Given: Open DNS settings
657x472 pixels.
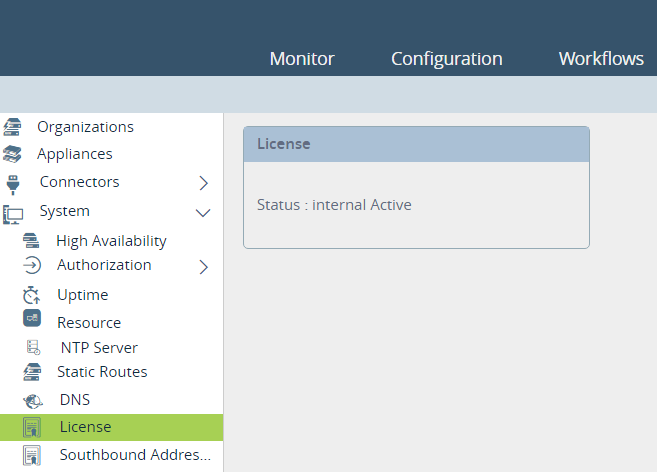Looking at the screenshot, I should pos(75,400).
